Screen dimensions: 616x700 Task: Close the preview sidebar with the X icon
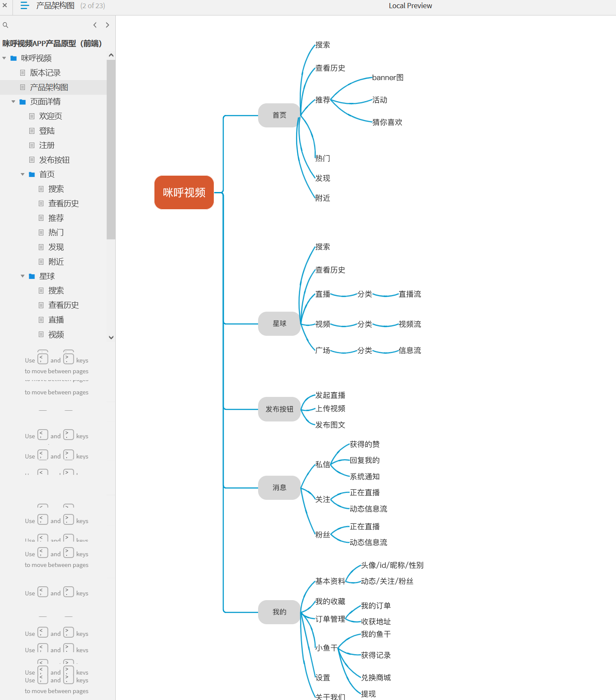[x=5, y=6]
